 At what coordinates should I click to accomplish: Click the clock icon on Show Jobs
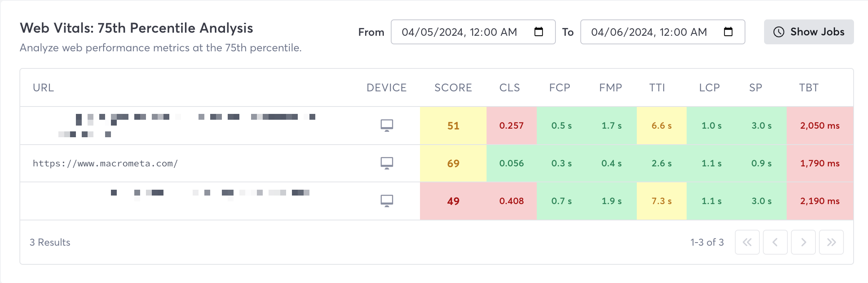pyautogui.click(x=778, y=32)
